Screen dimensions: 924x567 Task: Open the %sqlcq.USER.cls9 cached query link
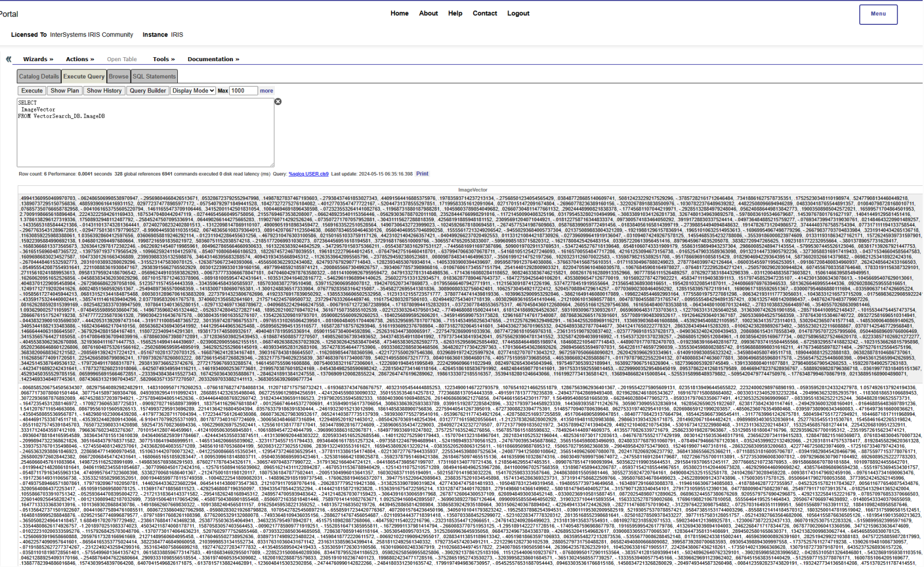click(x=308, y=174)
